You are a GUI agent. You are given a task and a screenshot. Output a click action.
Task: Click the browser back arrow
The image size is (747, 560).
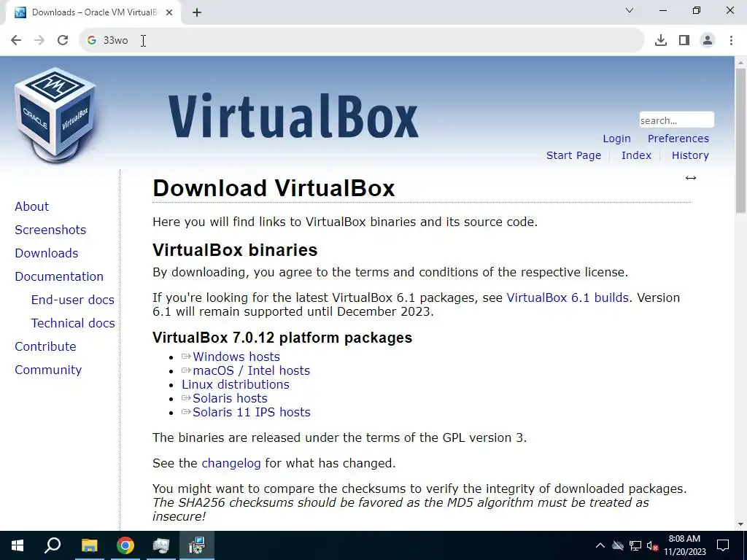click(16, 40)
